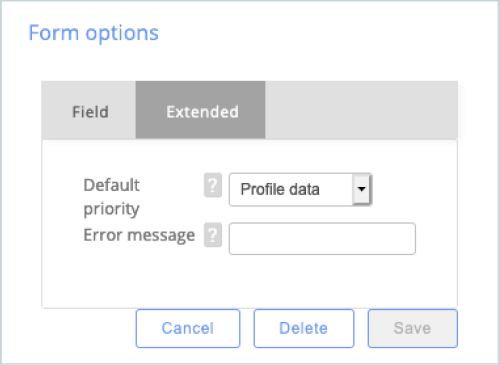The width and height of the screenshot is (500, 365).
Task: Select the Extended tab
Action: (x=201, y=110)
